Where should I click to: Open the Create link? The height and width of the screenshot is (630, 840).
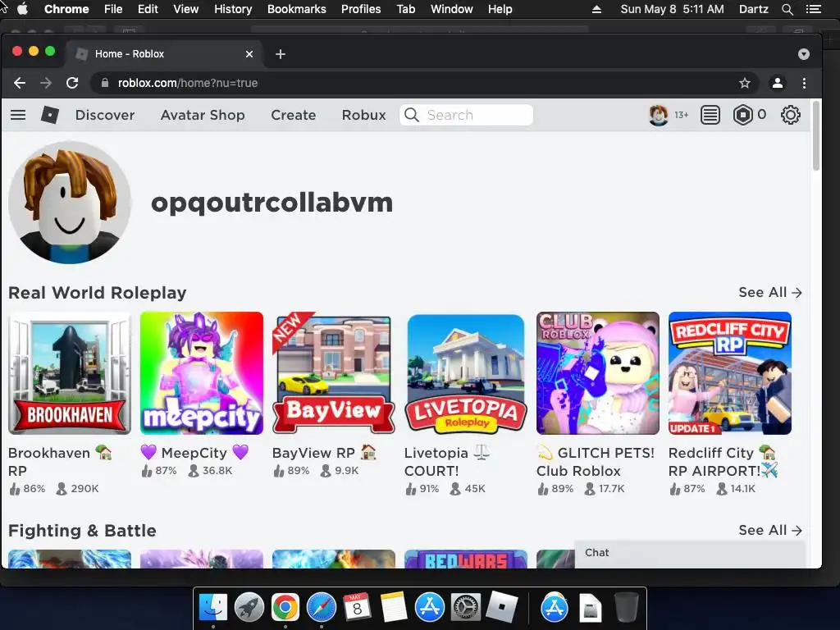click(x=293, y=115)
